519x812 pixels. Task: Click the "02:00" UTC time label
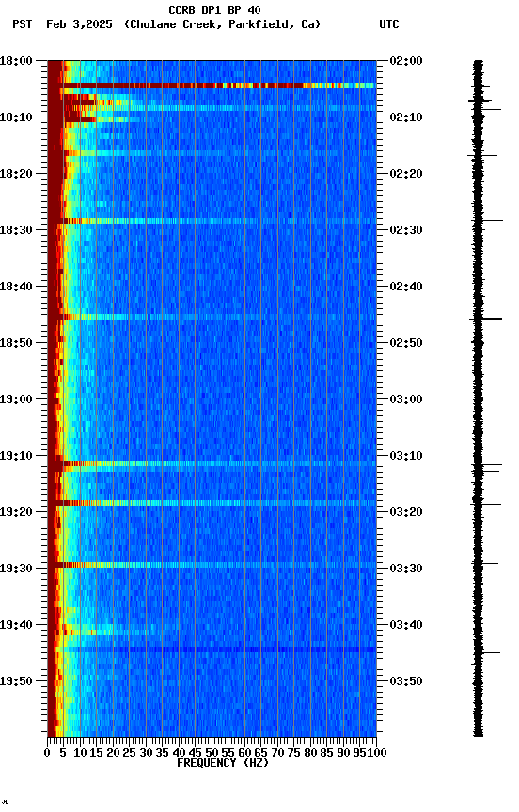pos(406,61)
